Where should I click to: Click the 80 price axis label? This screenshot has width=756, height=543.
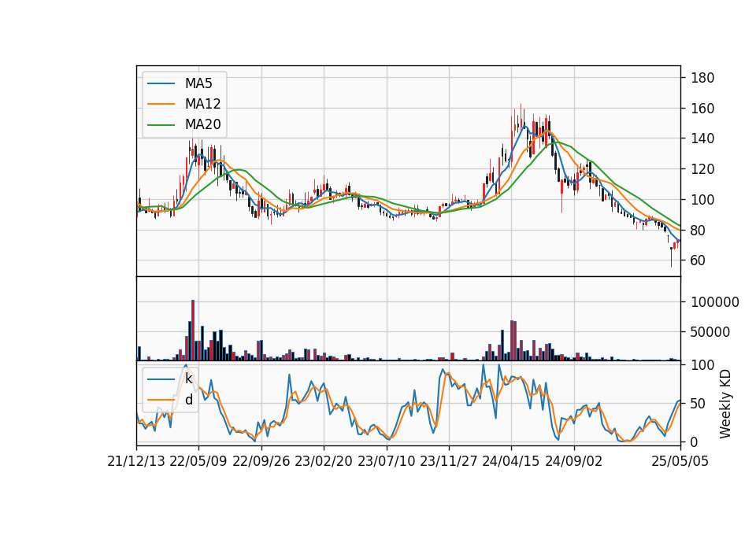point(699,231)
